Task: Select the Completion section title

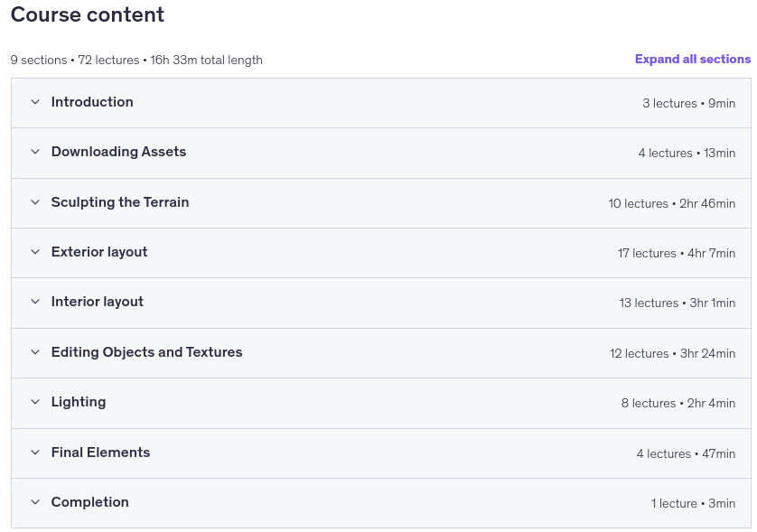Action: point(90,502)
